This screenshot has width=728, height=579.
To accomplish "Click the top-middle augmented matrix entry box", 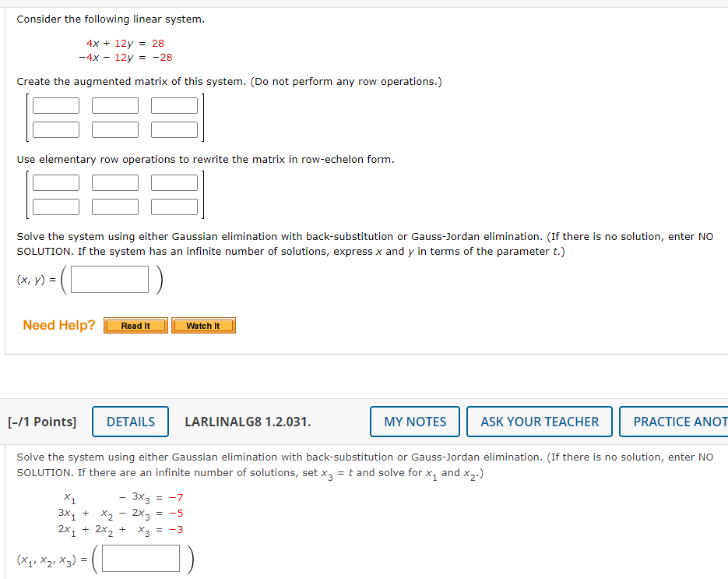I will pyautogui.click(x=114, y=105).
